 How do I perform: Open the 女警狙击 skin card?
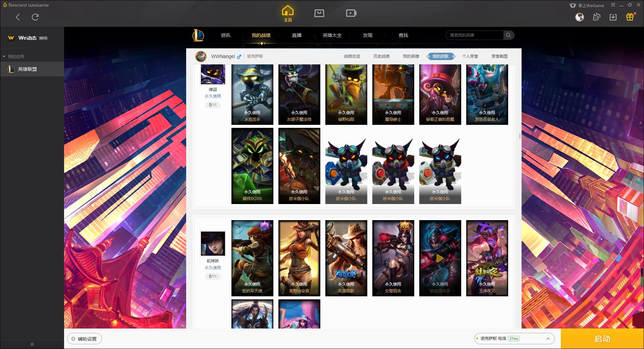point(393,258)
